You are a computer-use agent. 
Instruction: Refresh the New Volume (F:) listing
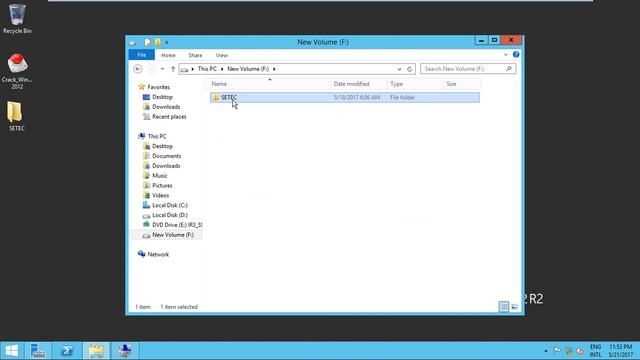409,69
